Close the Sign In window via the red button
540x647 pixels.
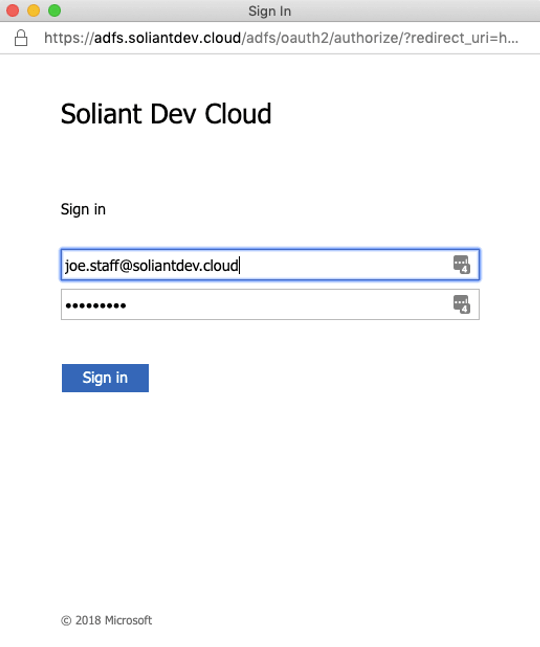click(x=13, y=10)
